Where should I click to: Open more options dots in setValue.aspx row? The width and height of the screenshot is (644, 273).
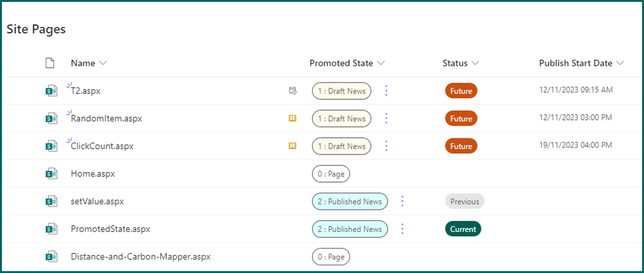(402, 202)
